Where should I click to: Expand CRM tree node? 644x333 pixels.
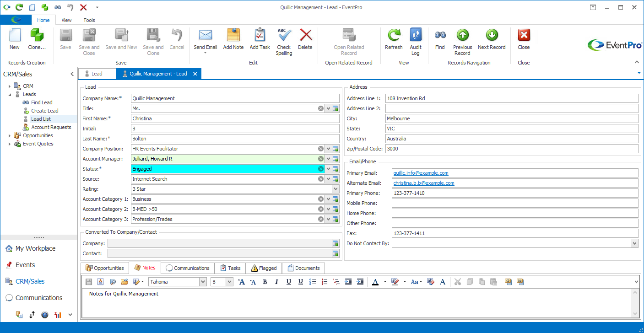pyautogui.click(x=10, y=86)
